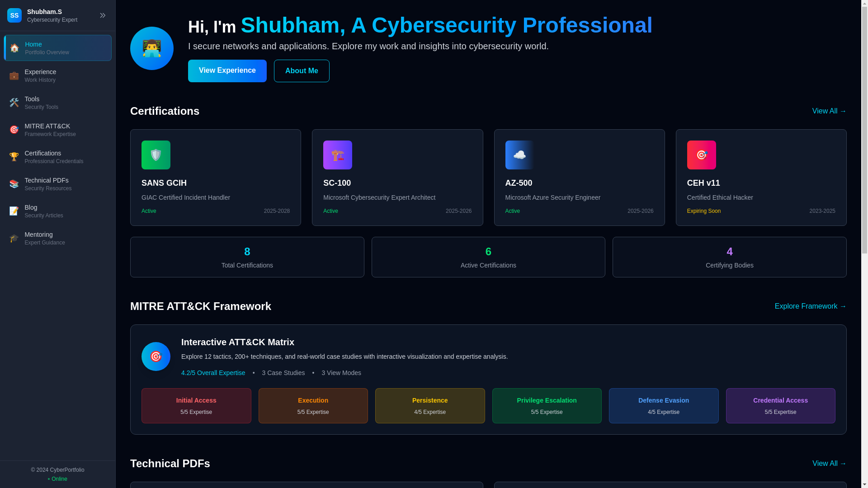
Task: Select the CEH v11 certification title
Action: click(x=703, y=183)
